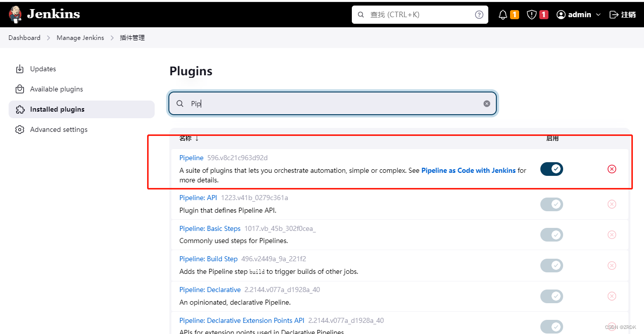Expand the Manage Jenkins breadcrumb arrow
Viewport: 644px width, 334px height.
(x=112, y=38)
